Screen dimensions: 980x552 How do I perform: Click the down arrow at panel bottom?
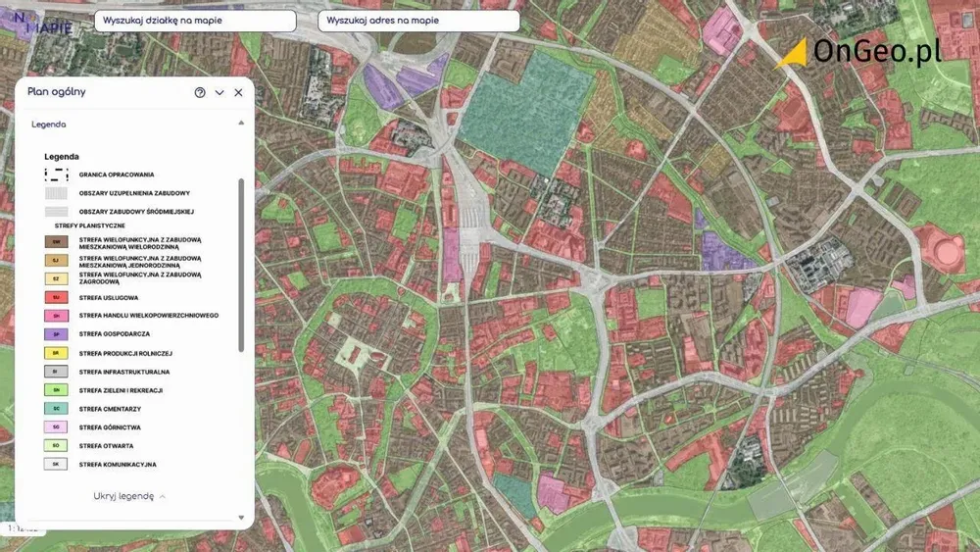(x=241, y=518)
